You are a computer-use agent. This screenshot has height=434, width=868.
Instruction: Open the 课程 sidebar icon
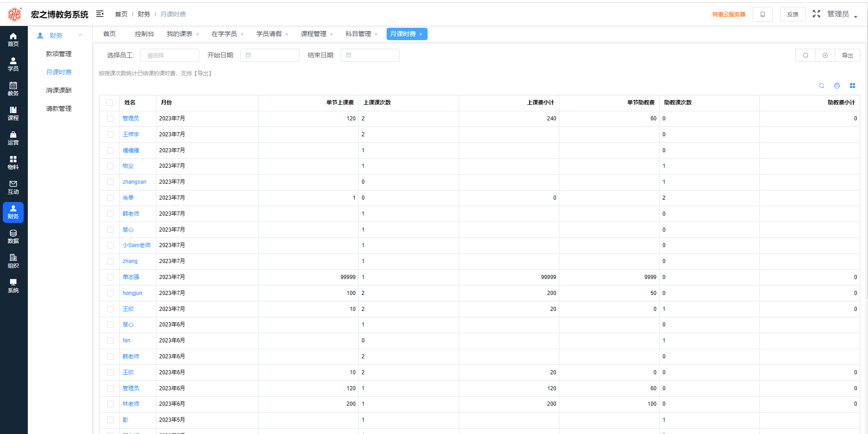13,114
